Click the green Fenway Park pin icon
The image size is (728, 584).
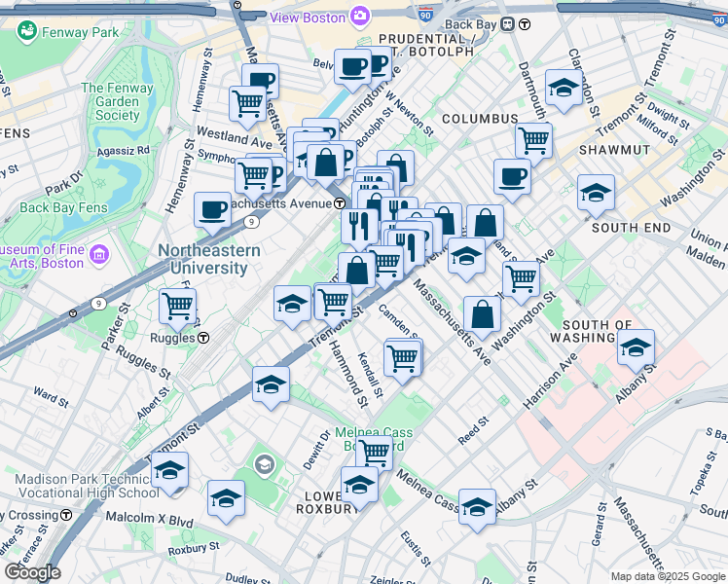27,31
